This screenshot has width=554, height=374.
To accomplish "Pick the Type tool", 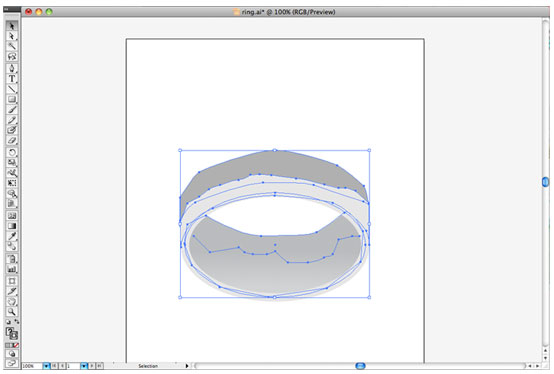I will (12, 78).
